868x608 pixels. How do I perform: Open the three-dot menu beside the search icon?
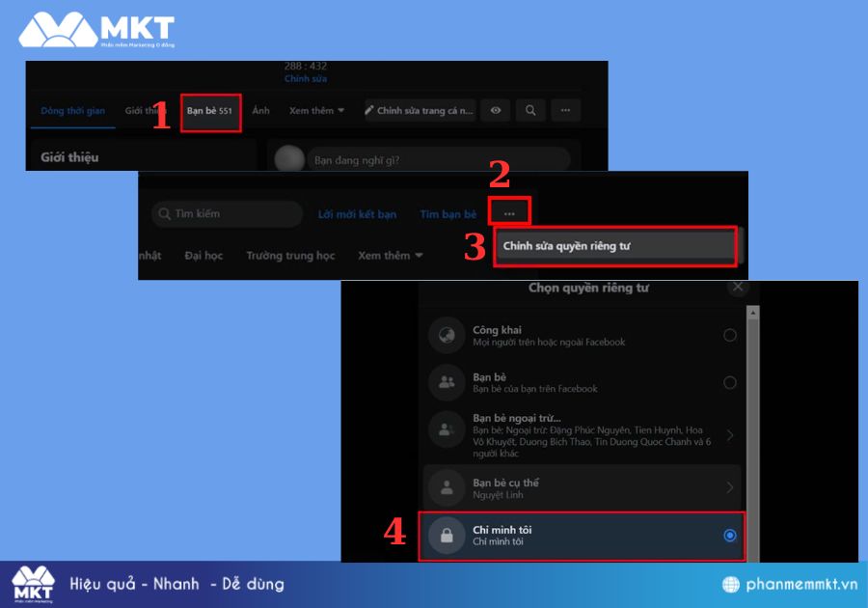(565, 111)
